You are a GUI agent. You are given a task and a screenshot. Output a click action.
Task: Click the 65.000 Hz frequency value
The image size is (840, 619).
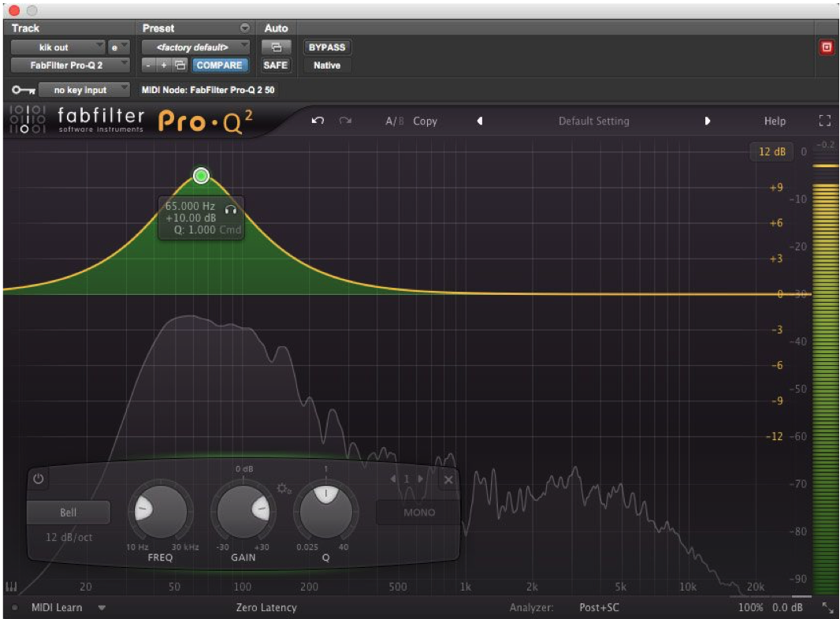pos(190,206)
